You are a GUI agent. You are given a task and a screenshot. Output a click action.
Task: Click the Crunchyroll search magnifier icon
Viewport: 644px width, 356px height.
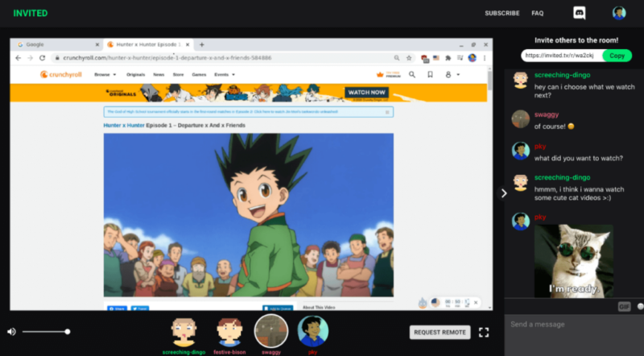pos(412,74)
